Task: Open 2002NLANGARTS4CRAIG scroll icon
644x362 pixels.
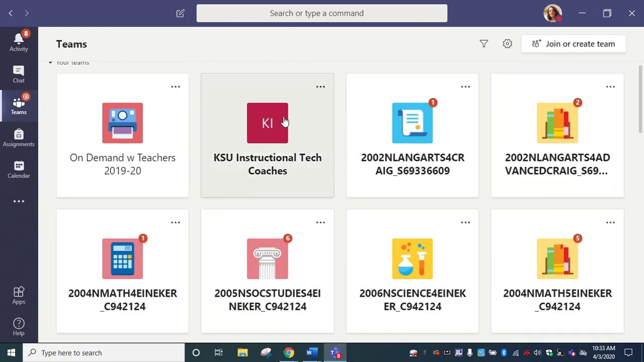Action: 412,123
